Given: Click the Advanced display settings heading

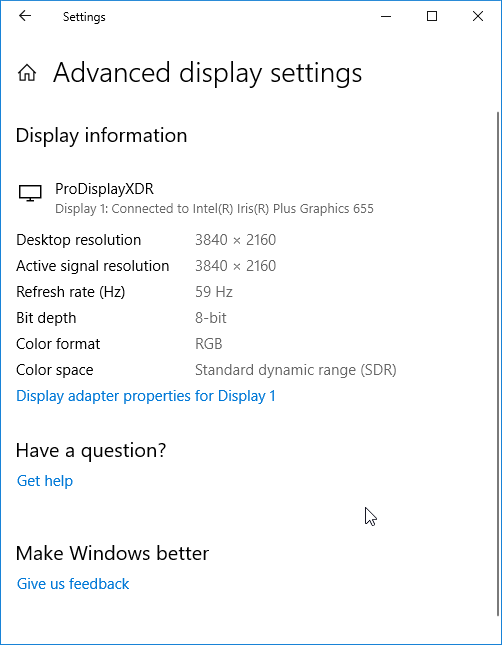Looking at the screenshot, I should (207, 73).
